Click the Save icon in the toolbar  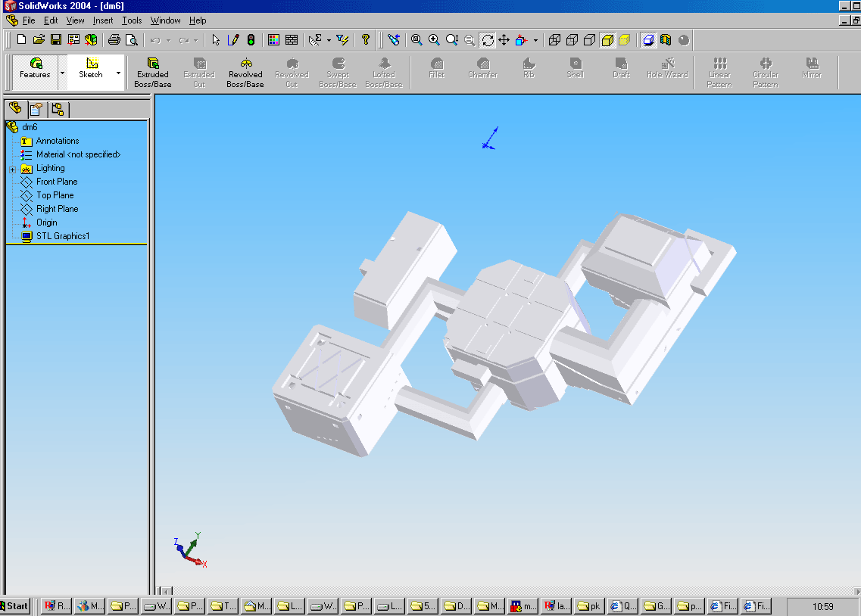coord(56,40)
